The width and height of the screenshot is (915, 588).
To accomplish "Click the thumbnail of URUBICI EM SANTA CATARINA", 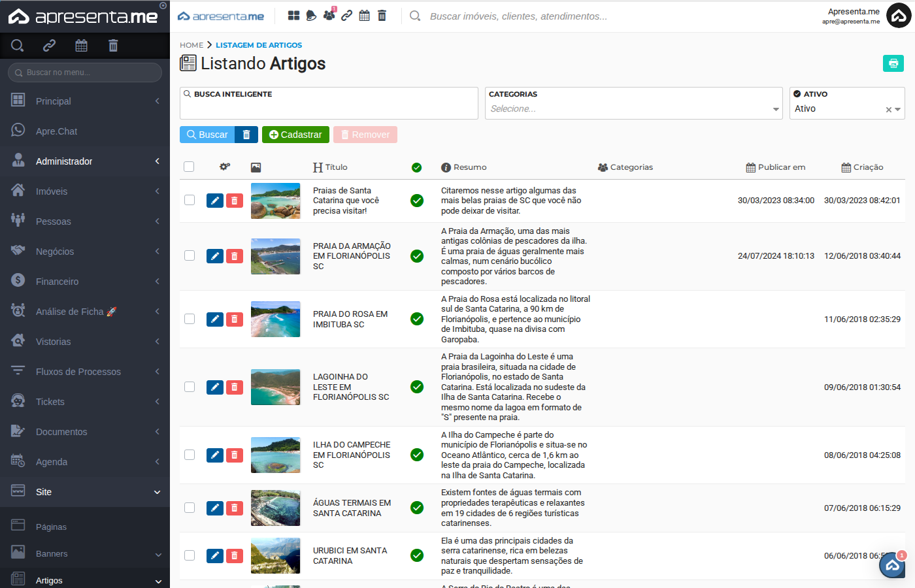I will pyautogui.click(x=275, y=555).
